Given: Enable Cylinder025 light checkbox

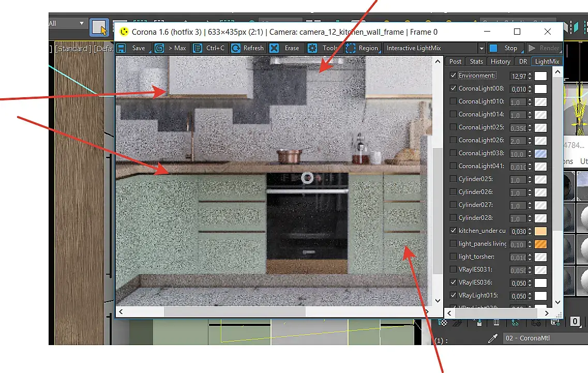Looking at the screenshot, I should pyautogui.click(x=453, y=179).
